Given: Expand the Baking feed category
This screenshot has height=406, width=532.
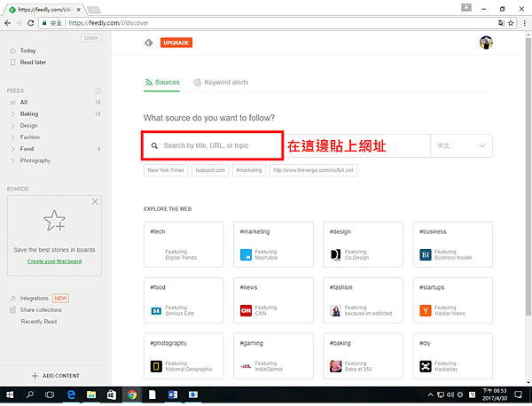Looking at the screenshot, I should [x=13, y=114].
